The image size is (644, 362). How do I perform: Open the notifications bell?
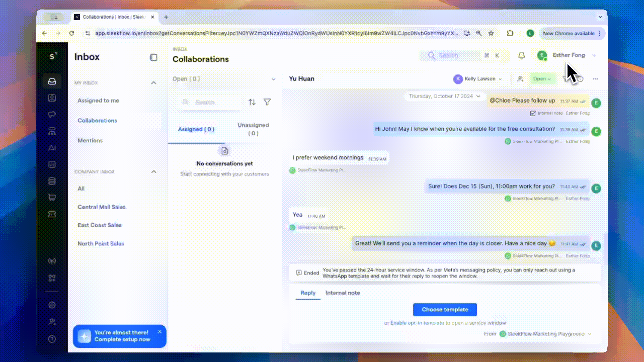pyautogui.click(x=522, y=55)
